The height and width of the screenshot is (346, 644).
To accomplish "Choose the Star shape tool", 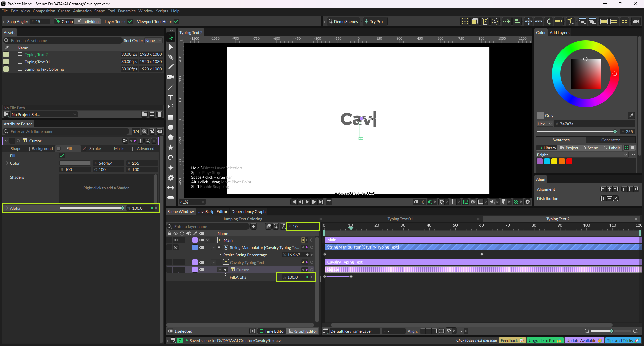I will tap(171, 148).
